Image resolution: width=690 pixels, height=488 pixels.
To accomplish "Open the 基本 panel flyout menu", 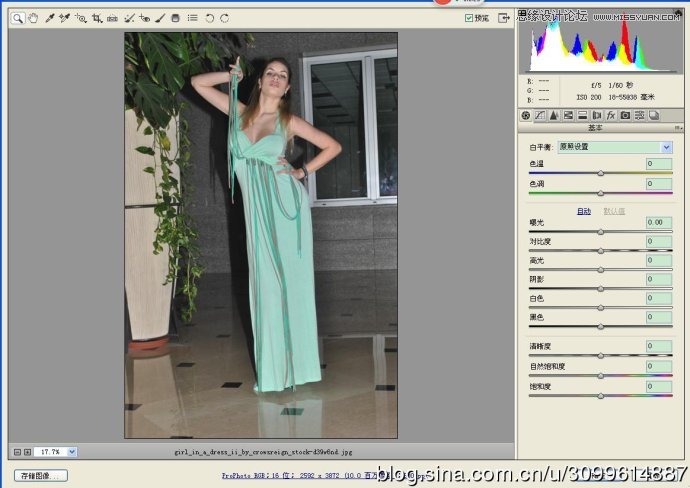I will (x=678, y=128).
